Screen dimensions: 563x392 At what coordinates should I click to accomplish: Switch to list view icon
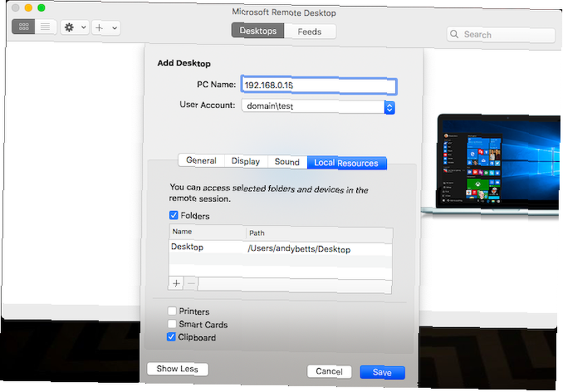[45, 26]
